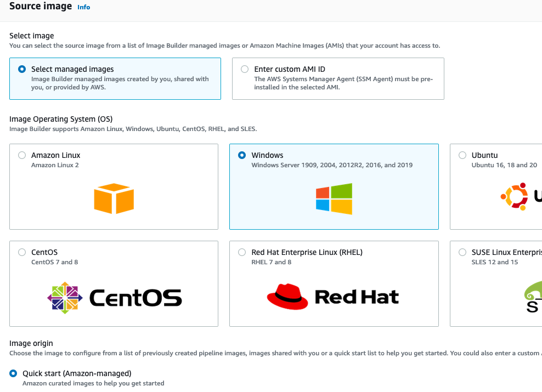Viewport: 542px width, 392px height.
Task: Select the SUSE Linux Enterprise radio button
Action: coord(462,252)
